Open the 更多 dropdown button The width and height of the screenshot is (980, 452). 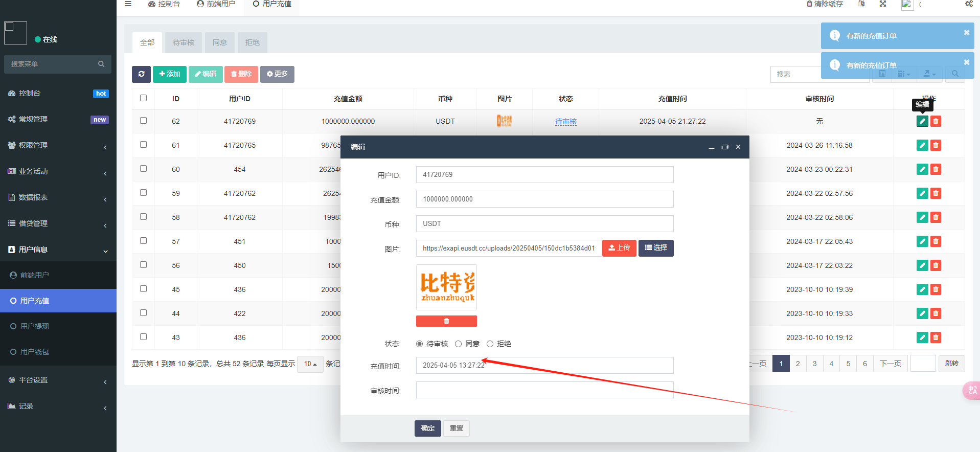coord(277,74)
